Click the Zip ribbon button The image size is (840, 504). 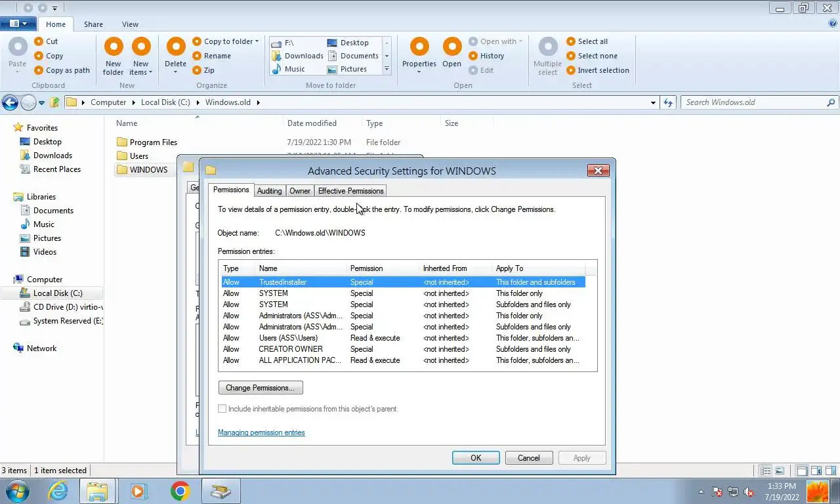point(203,70)
